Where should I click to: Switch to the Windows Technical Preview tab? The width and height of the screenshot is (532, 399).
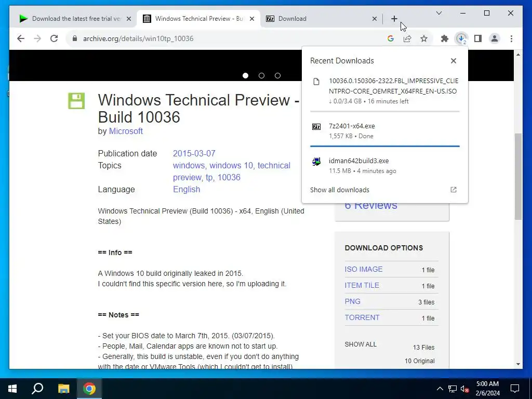(x=198, y=19)
